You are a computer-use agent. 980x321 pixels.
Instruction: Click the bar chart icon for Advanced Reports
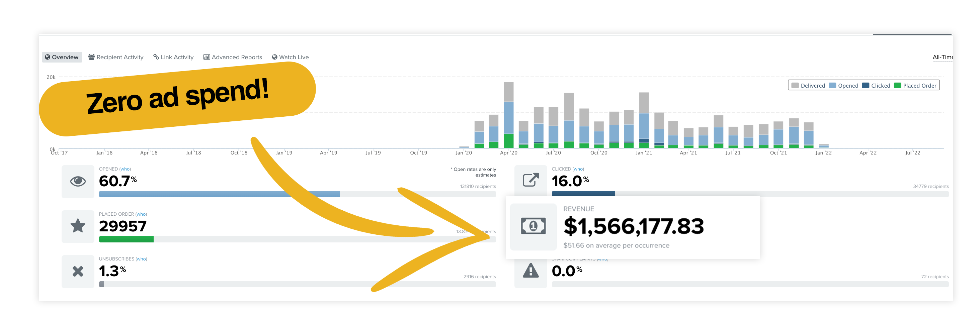207,57
